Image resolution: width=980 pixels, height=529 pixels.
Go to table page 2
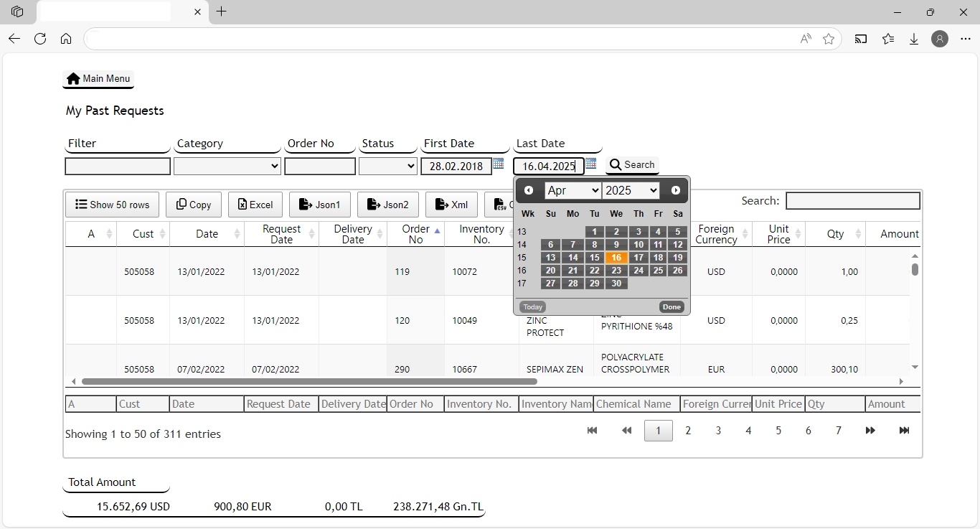click(688, 431)
